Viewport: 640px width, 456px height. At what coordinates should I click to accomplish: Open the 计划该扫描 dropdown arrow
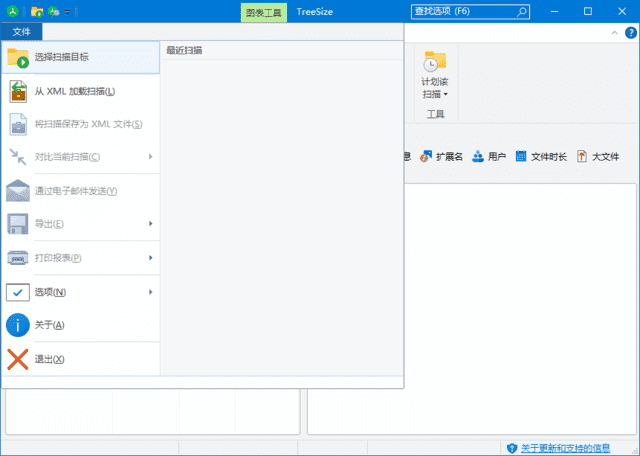click(446, 95)
